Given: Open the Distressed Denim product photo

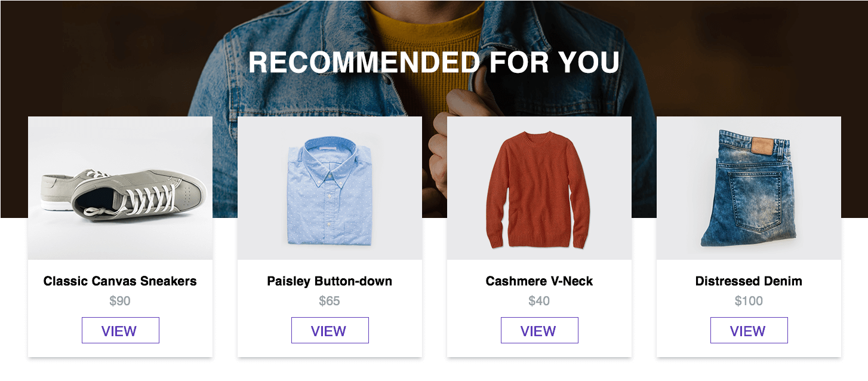Looking at the screenshot, I should coord(749,188).
